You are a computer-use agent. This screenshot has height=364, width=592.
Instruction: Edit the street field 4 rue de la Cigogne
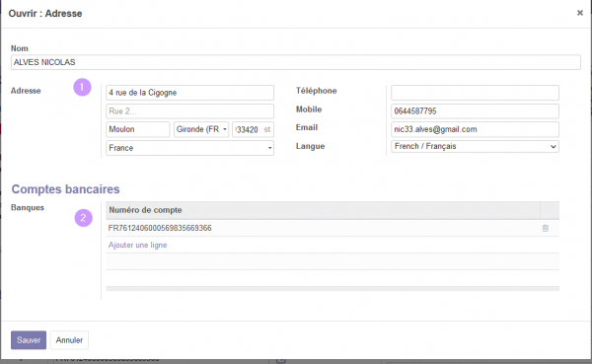click(189, 93)
